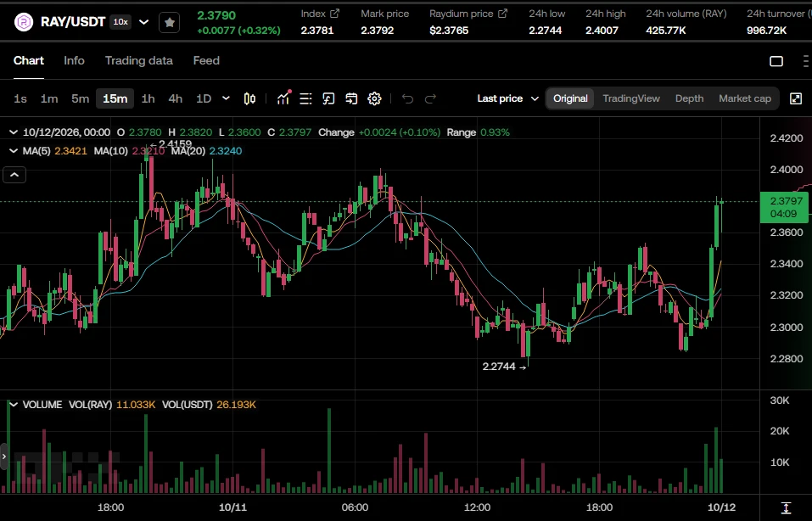Click the undo arrow in the chart toolbar
Image resolution: width=812 pixels, height=521 pixels.
[x=407, y=98]
